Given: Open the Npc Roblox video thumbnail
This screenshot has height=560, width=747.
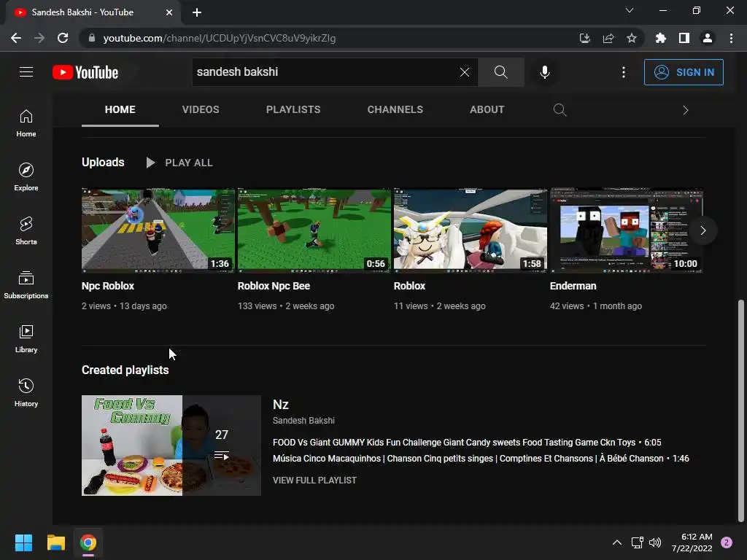Looking at the screenshot, I should [x=158, y=230].
